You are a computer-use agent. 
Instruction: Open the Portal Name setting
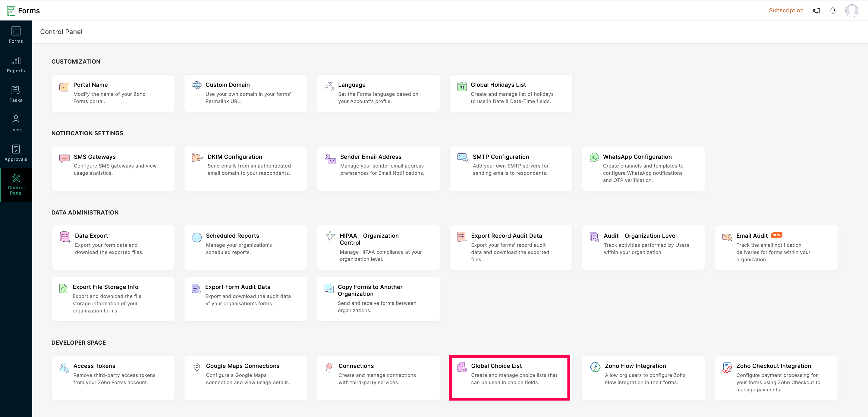[113, 93]
